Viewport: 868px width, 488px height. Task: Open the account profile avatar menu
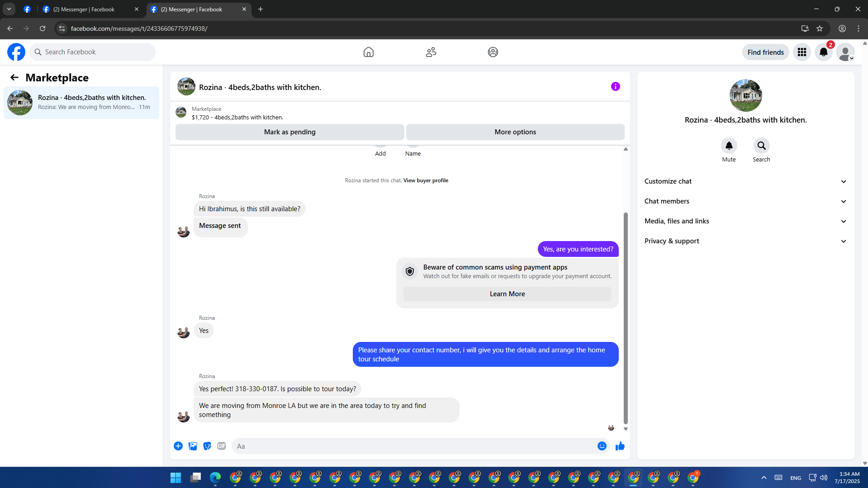[845, 52]
